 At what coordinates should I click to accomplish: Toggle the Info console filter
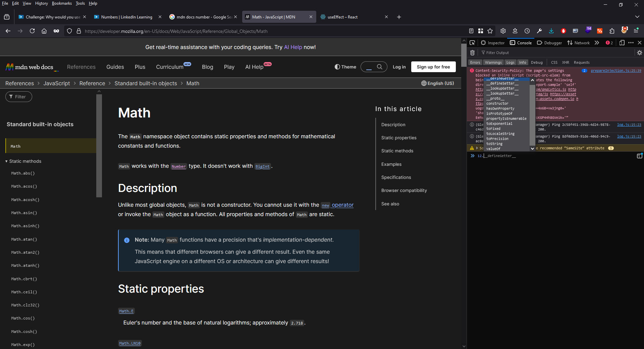[x=523, y=62]
